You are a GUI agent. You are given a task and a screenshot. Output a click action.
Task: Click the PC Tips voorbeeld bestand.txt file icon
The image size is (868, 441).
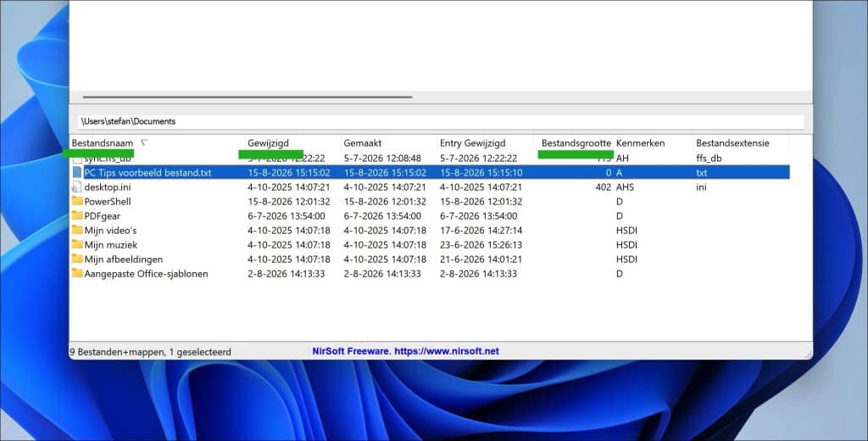[77, 172]
